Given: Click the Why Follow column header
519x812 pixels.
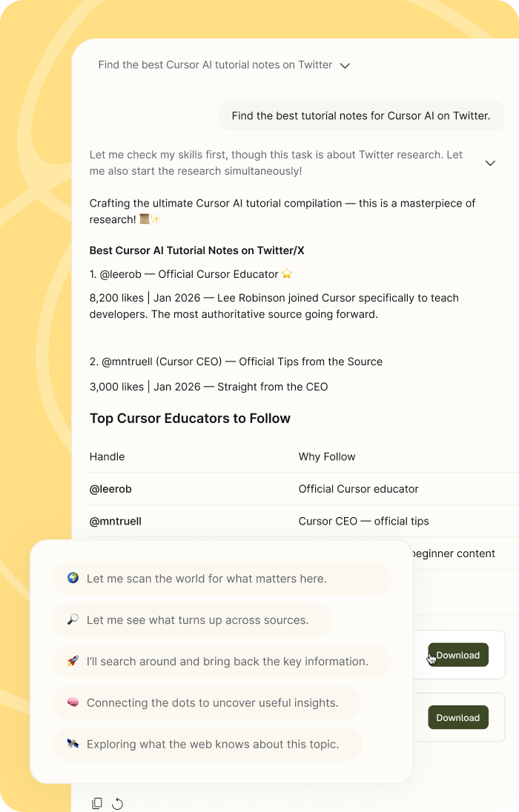Looking at the screenshot, I should pos(327,456).
